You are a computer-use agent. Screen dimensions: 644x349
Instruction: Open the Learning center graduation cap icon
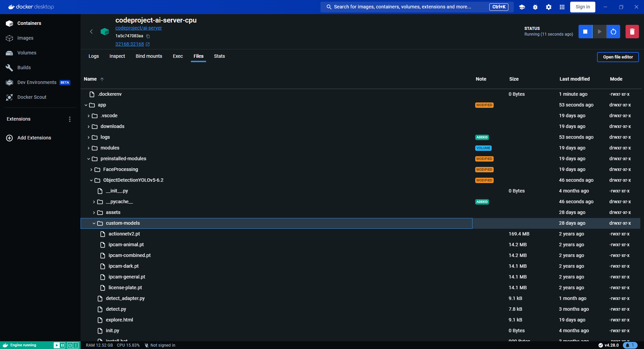[522, 7]
